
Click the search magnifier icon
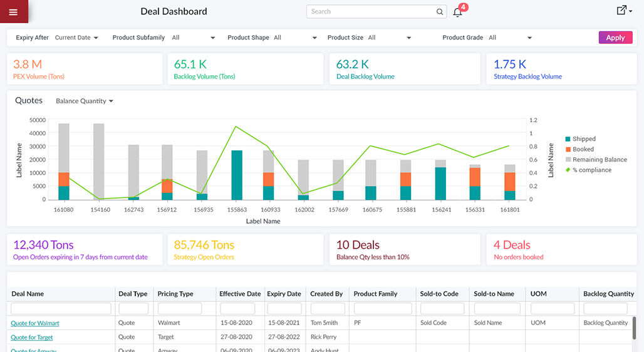pos(440,11)
